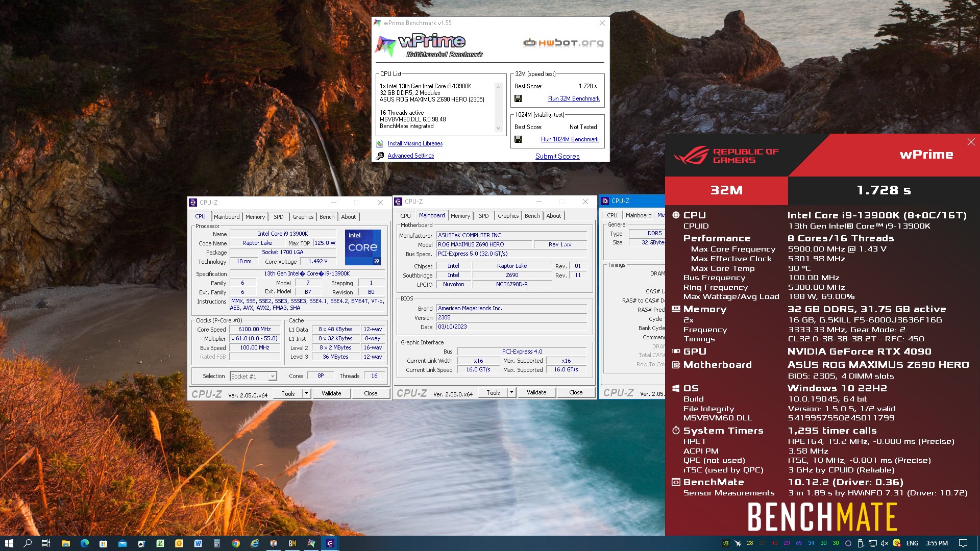Switch to BenchMate (BM) taskbar icon
The height and width of the screenshot is (551, 980).
pos(292,543)
